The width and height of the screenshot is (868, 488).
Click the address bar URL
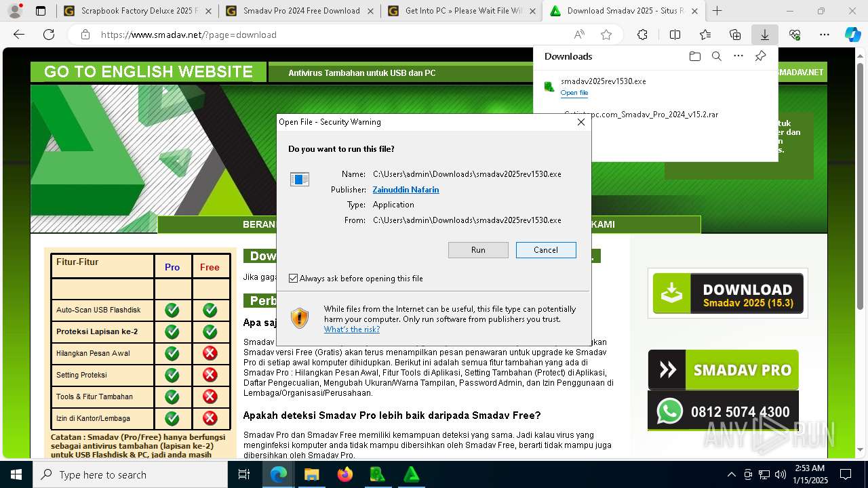(x=189, y=35)
